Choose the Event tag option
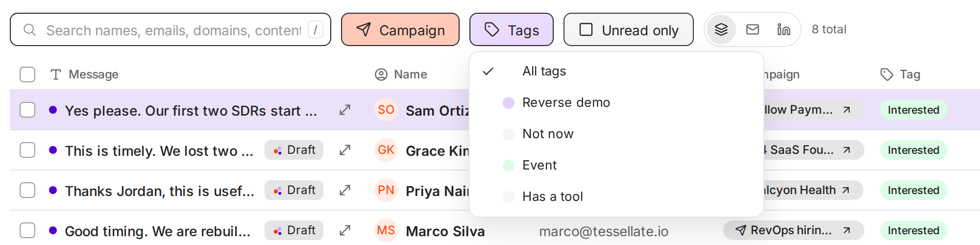The image size is (980, 245). pos(616,165)
